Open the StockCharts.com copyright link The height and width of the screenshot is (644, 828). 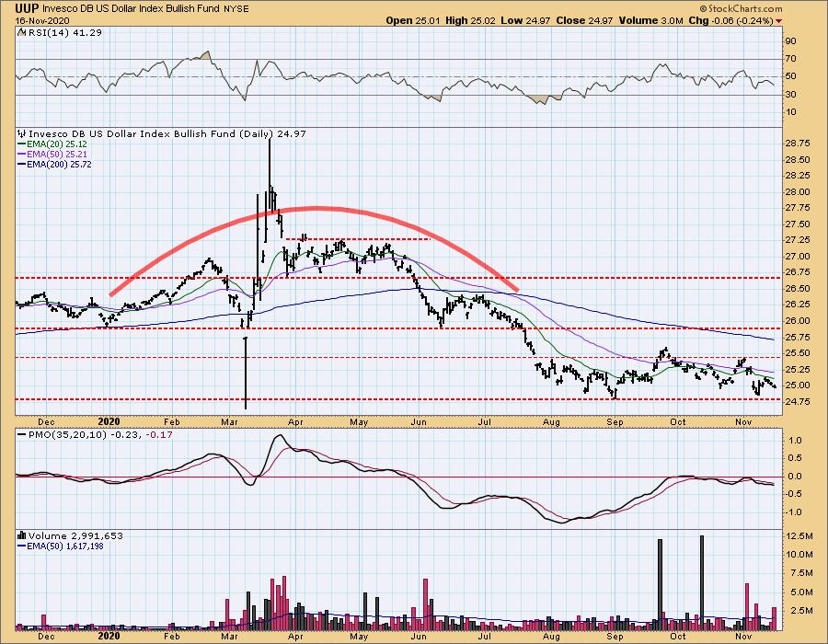[x=742, y=9]
